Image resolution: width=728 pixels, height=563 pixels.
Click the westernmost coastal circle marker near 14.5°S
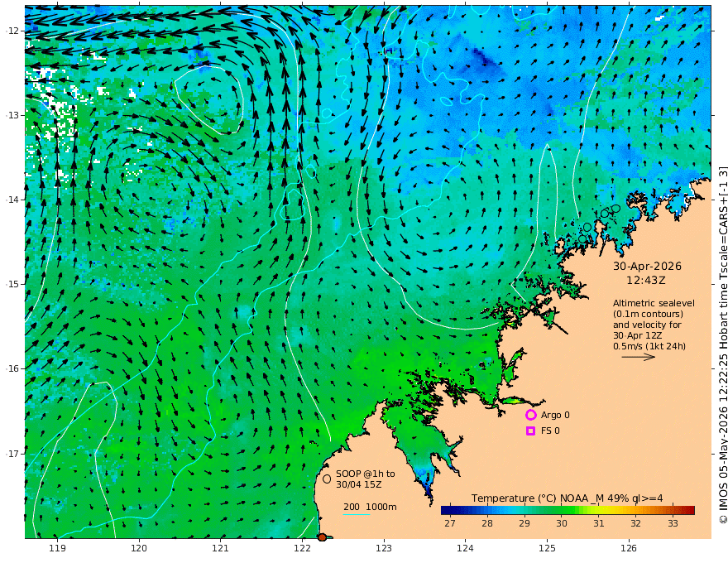click(x=582, y=239)
